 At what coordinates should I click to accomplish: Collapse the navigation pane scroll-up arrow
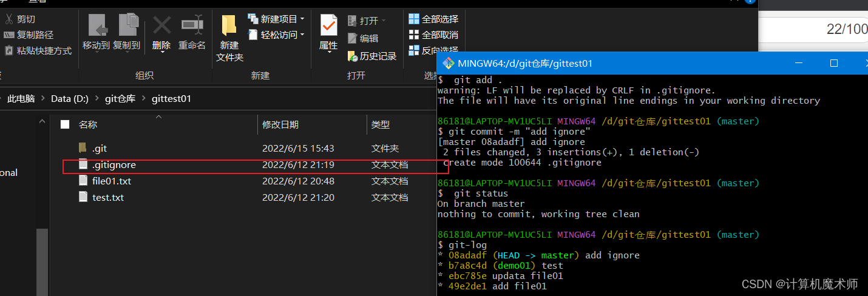pyautogui.click(x=42, y=121)
